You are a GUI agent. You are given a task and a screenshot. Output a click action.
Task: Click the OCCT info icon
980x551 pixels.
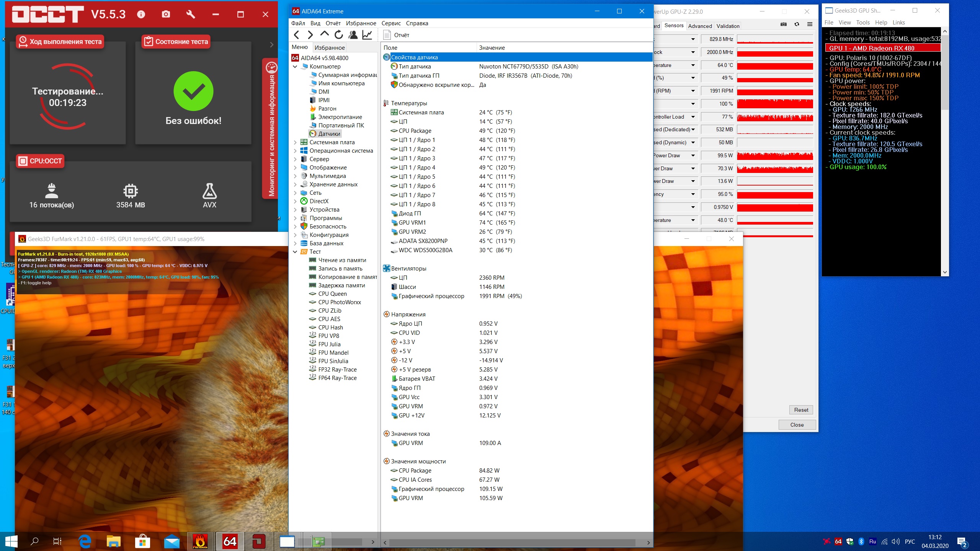click(141, 15)
